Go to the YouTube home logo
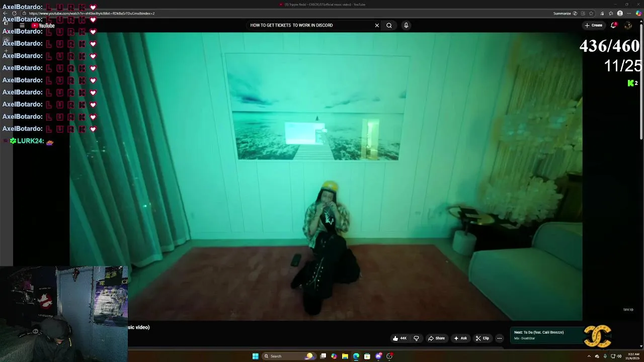This screenshot has height=362, width=644. (43, 26)
